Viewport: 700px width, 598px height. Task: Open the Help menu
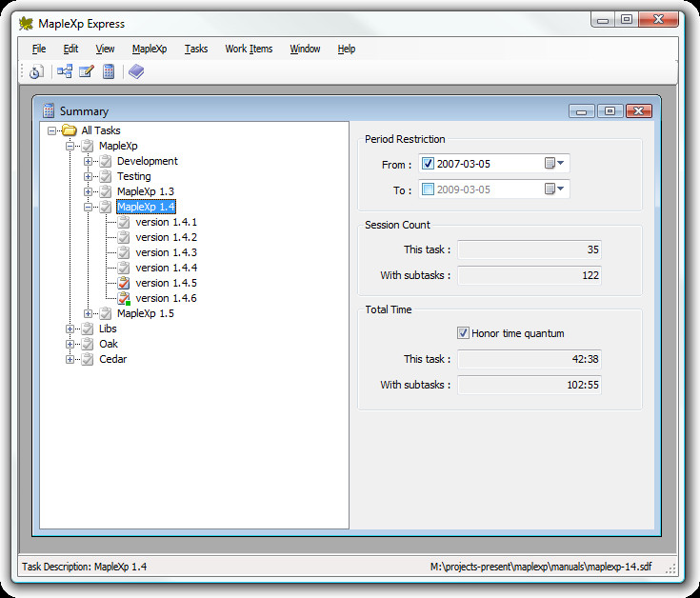click(x=347, y=49)
